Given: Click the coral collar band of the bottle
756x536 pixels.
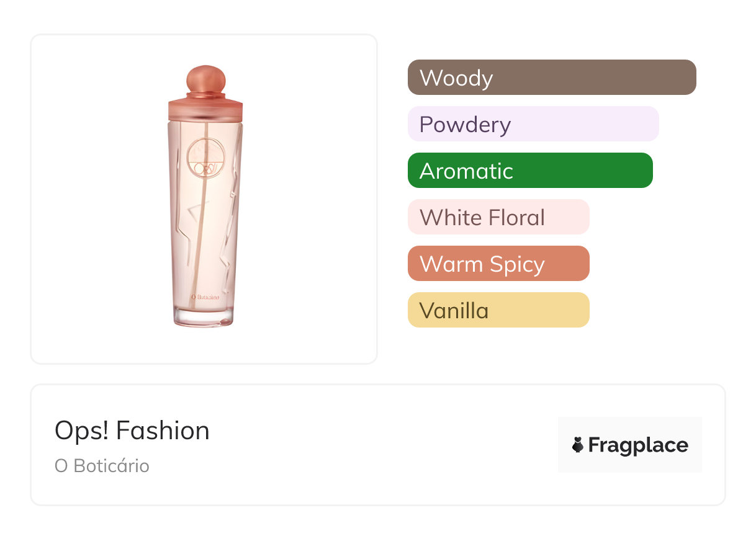Looking at the screenshot, I should [205, 109].
